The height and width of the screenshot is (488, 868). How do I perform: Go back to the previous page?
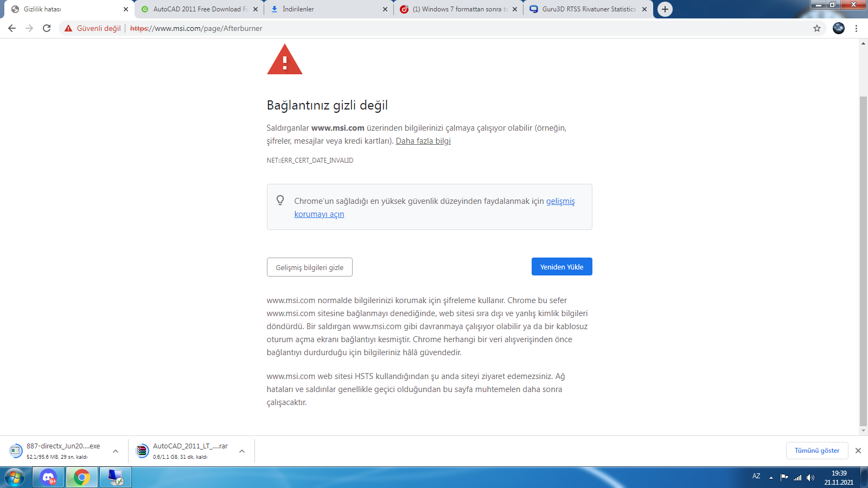coord(12,28)
